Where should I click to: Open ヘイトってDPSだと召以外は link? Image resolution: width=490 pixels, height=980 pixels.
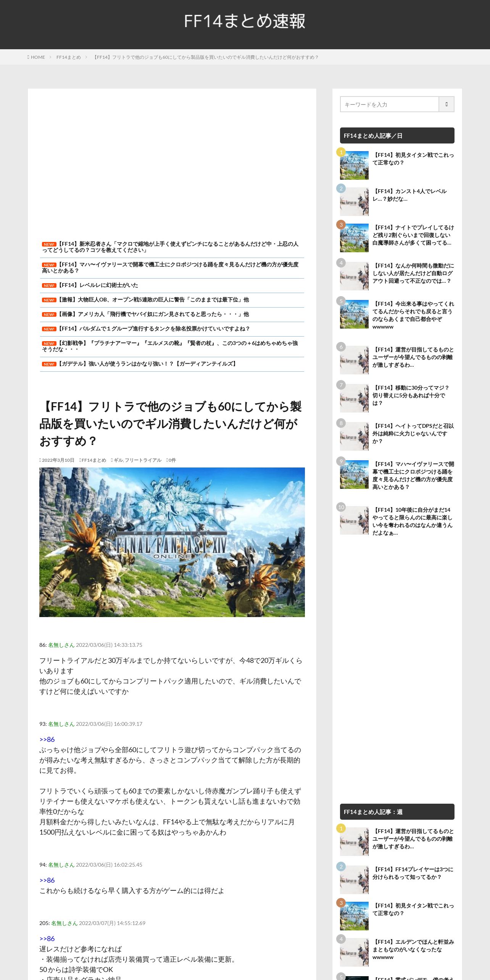tap(413, 434)
